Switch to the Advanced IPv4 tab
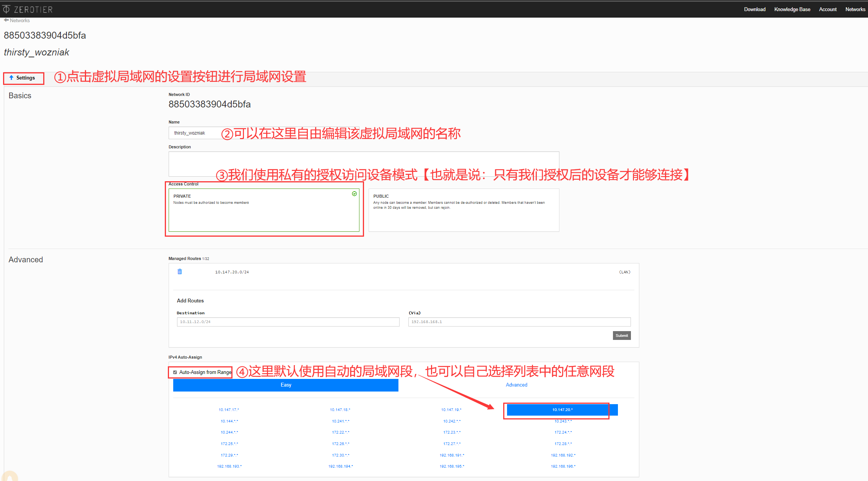Viewport: 868px width, 481px height. pyautogui.click(x=516, y=385)
